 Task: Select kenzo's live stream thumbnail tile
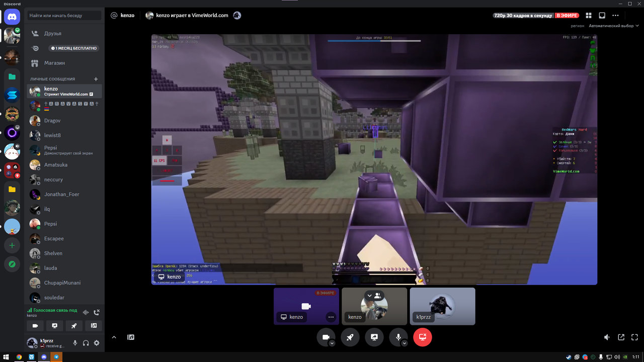(306, 306)
